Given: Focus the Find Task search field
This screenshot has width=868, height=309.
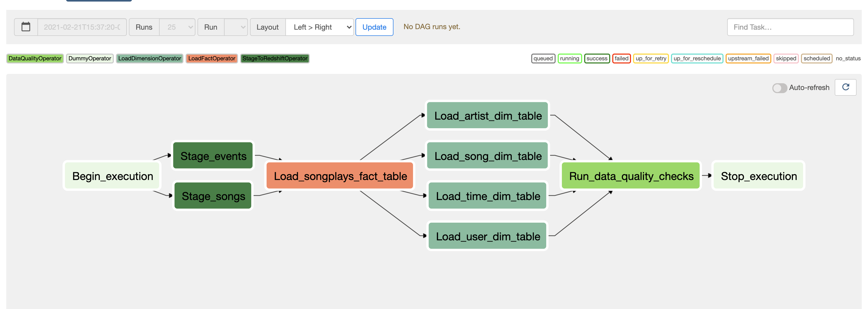Looking at the screenshot, I should click(790, 27).
